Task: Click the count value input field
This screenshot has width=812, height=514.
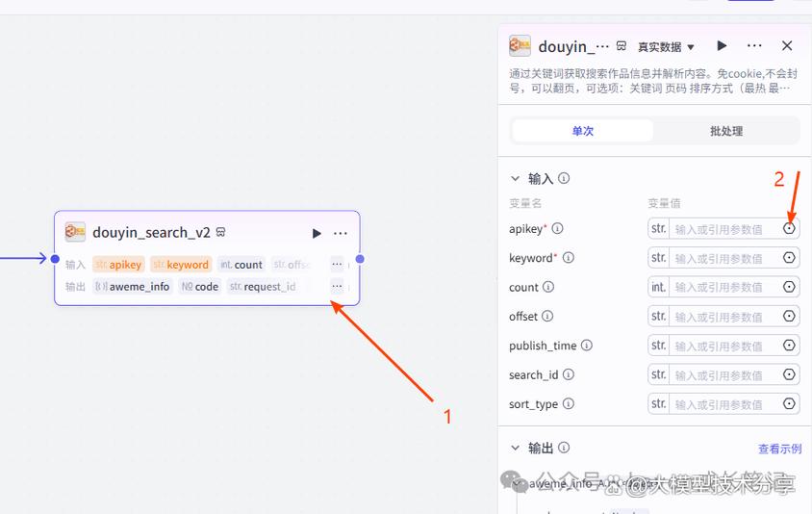Action: click(725, 287)
